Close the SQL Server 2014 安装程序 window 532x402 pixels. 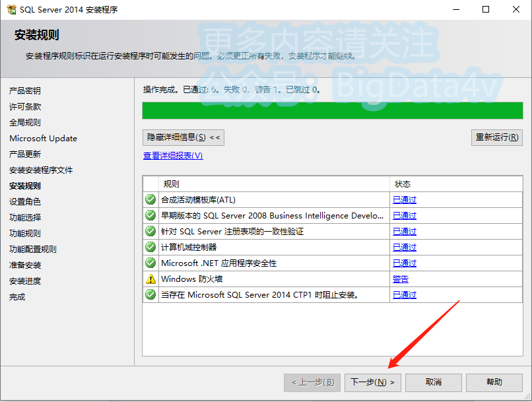[516, 9]
